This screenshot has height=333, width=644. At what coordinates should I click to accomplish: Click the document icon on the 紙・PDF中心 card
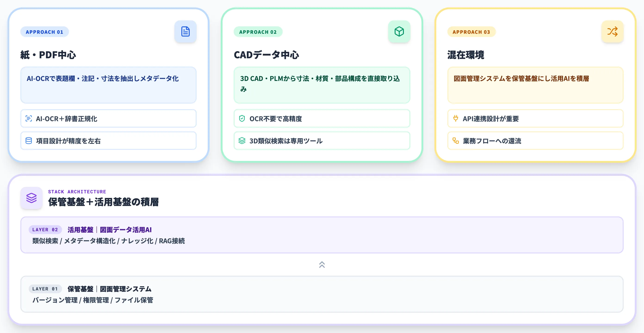coord(185,31)
